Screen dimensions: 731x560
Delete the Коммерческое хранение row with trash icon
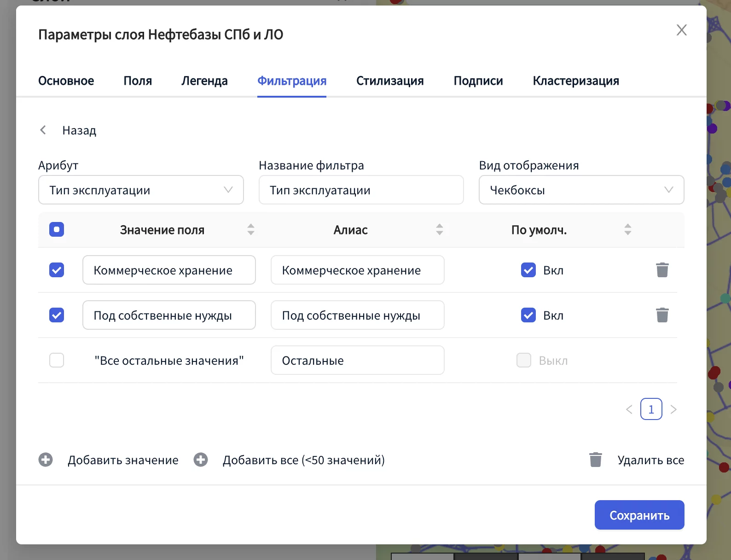coord(662,270)
